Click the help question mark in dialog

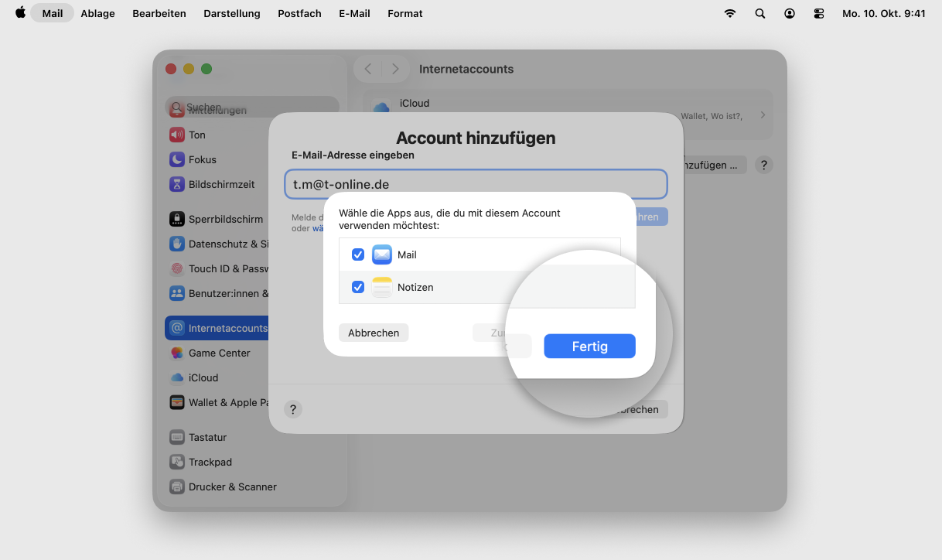click(x=292, y=409)
